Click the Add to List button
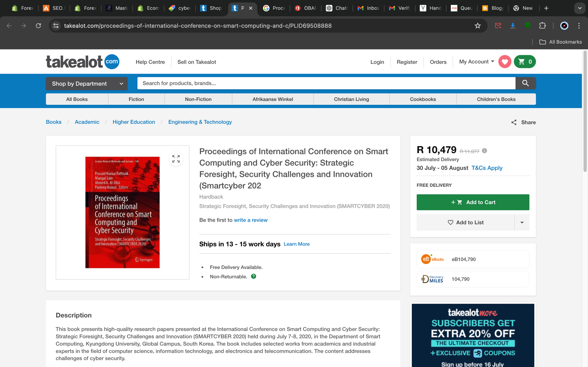588x367 pixels. coord(465,222)
